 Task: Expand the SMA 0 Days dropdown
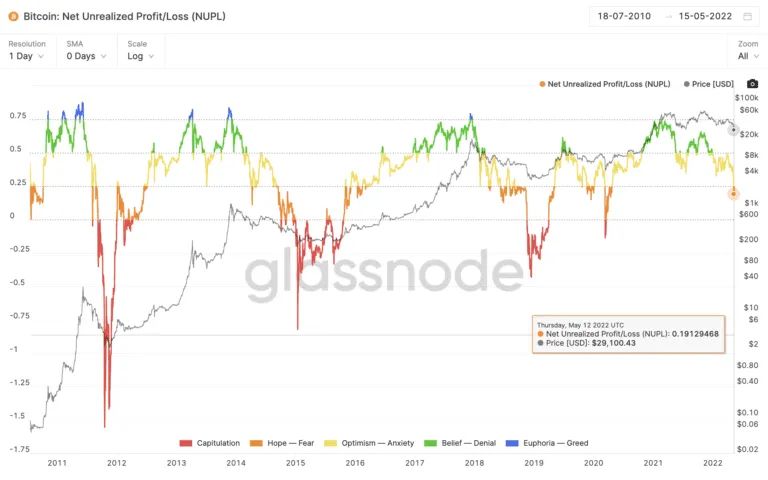point(86,56)
